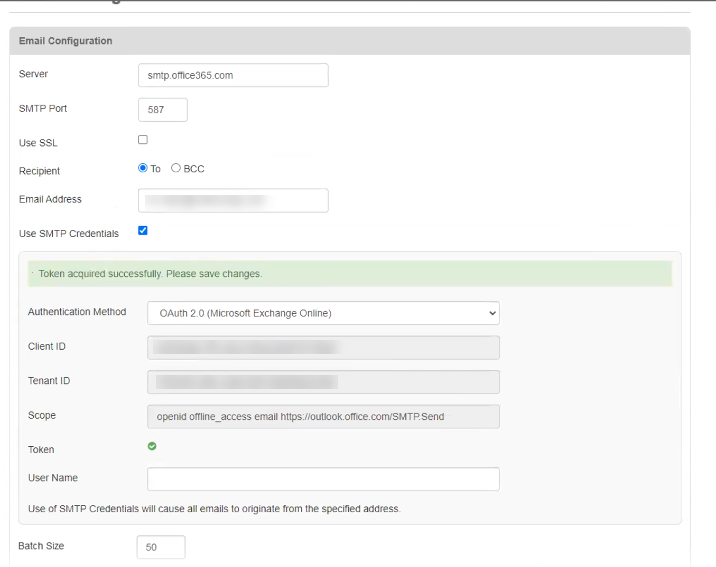This screenshot has height=567, width=716.
Task: Click the Authentication Method label
Action: (x=77, y=312)
